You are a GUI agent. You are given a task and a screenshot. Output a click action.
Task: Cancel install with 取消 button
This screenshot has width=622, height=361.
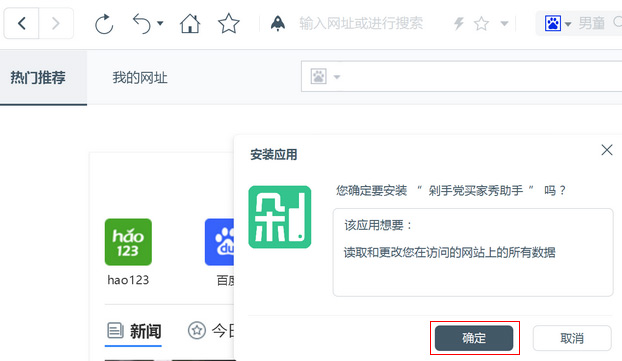tap(572, 338)
